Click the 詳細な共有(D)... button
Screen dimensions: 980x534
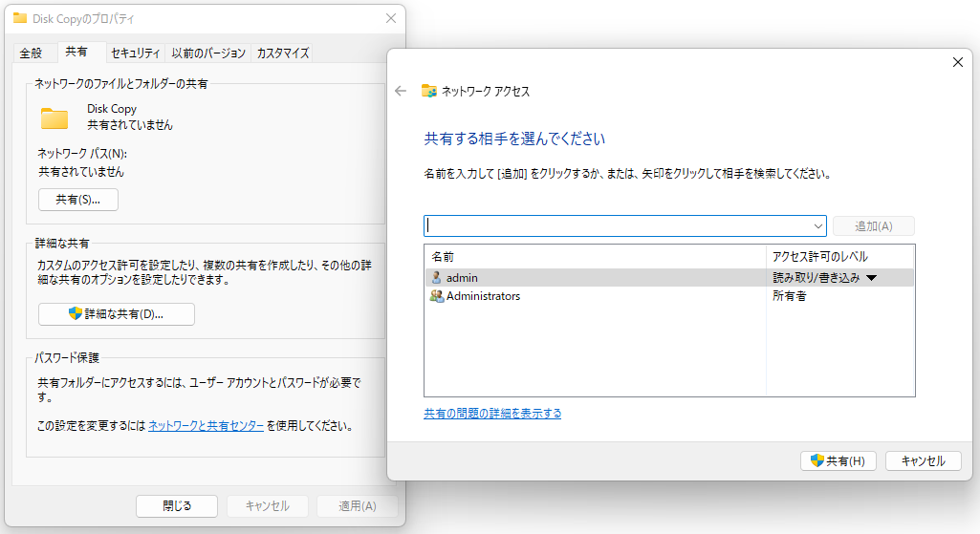click(x=117, y=314)
